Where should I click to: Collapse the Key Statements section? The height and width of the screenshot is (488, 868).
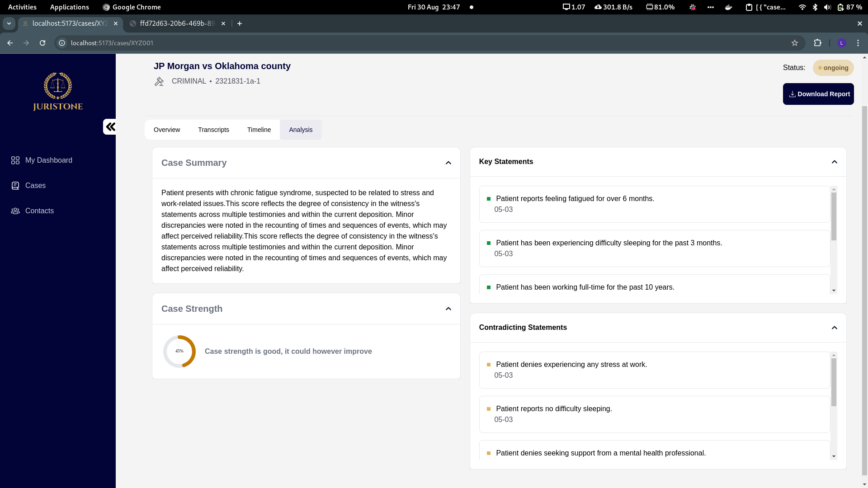pyautogui.click(x=835, y=161)
